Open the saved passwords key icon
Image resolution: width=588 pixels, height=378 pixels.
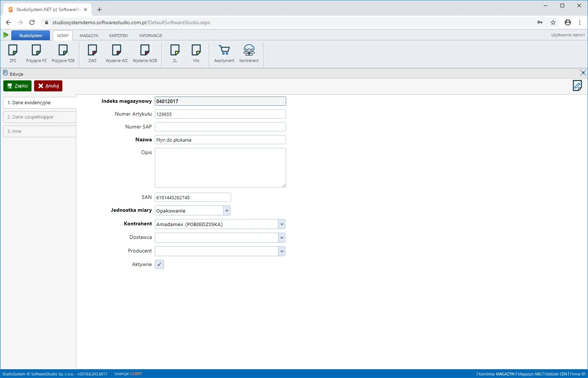tap(540, 22)
